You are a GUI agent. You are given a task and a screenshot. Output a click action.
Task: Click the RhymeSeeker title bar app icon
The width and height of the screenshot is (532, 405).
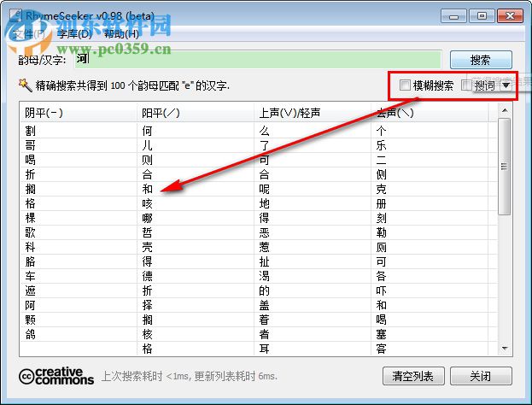tap(15, 15)
